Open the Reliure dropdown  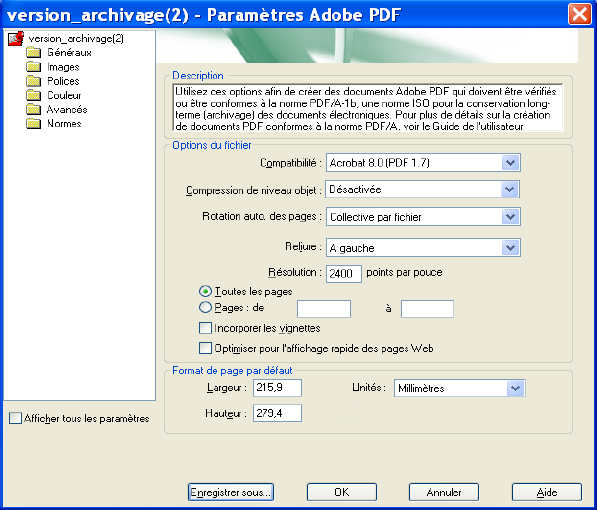[x=423, y=248]
